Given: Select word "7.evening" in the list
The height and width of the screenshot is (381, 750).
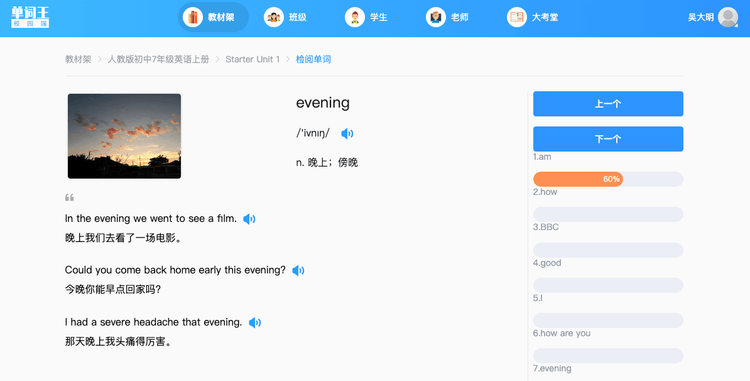Looking at the screenshot, I should 552,369.
